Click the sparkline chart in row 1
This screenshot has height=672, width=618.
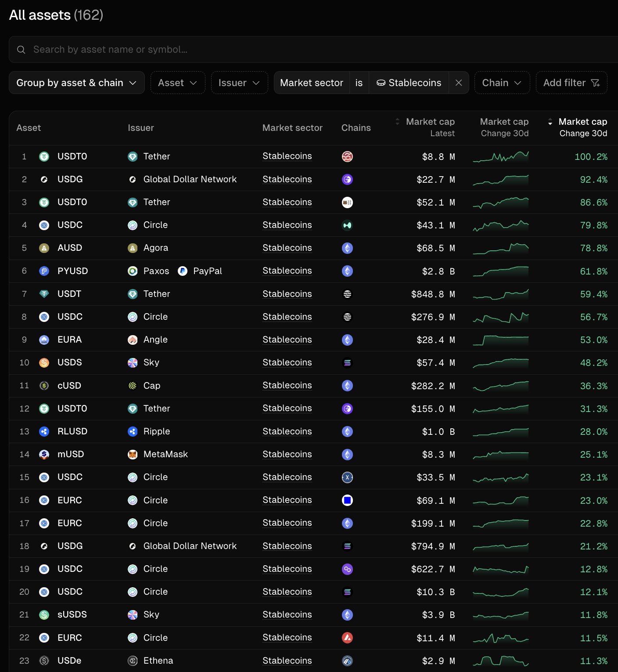[501, 156]
